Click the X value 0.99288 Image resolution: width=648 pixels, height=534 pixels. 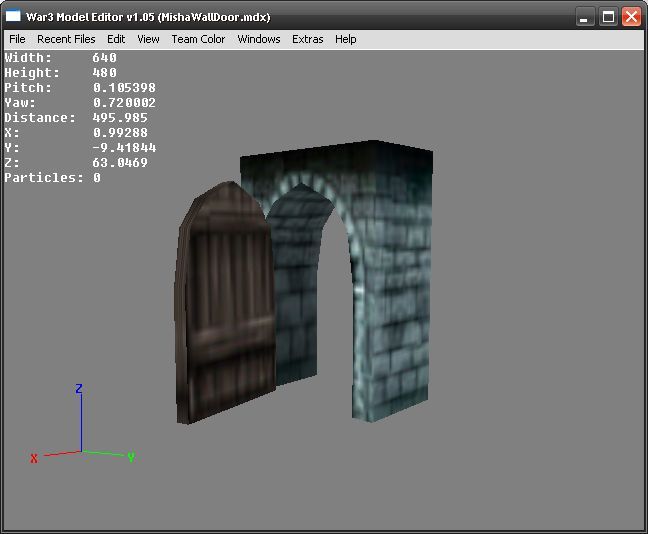click(x=120, y=133)
